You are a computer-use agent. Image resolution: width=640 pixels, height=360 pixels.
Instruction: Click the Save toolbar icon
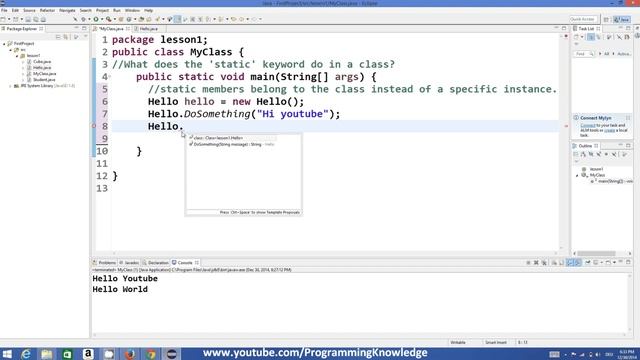28,19
